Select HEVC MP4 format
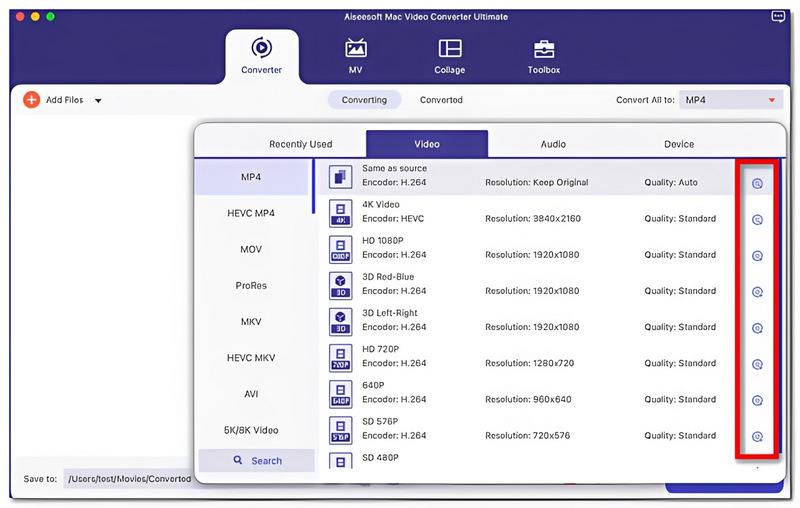The image size is (800, 508). tap(251, 213)
